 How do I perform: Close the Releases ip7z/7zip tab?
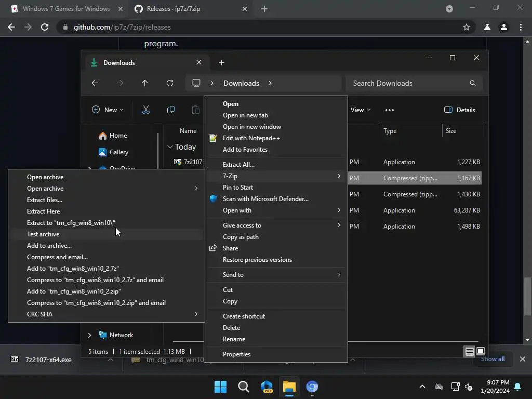245,9
